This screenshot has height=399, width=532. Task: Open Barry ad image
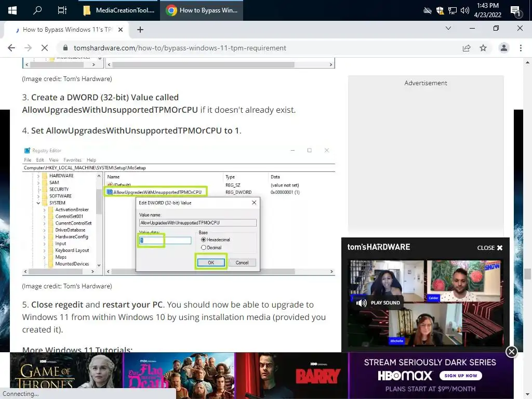click(x=292, y=376)
